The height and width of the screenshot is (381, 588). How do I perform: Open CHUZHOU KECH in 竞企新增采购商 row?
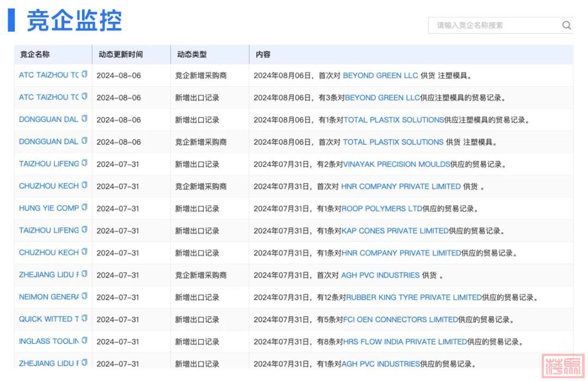tap(49, 186)
